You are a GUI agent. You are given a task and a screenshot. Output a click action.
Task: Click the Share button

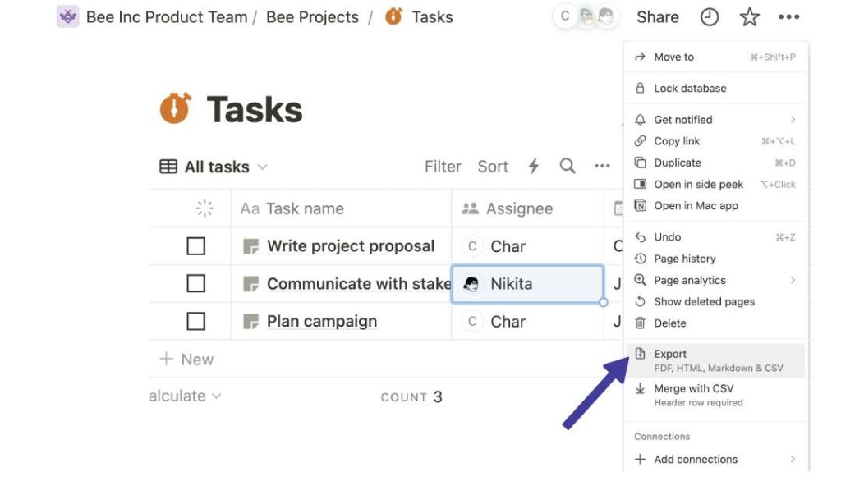656,16
